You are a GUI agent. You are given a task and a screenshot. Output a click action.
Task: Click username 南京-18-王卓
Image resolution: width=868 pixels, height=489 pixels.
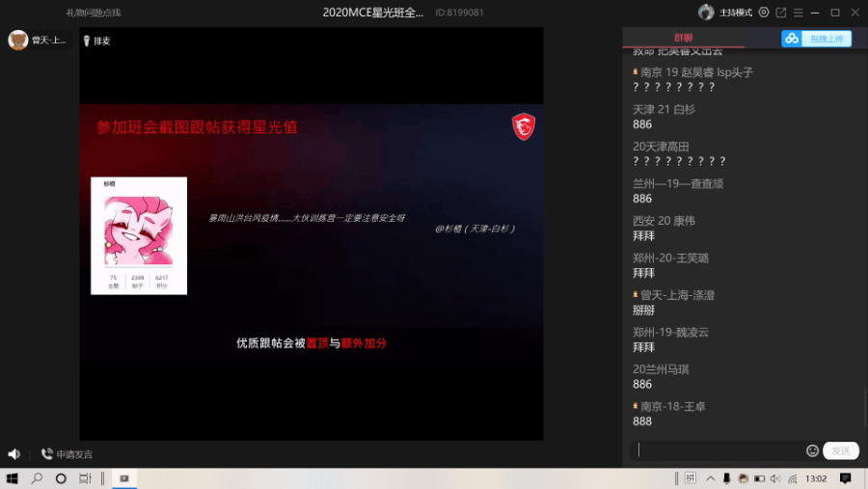point(672,406)
